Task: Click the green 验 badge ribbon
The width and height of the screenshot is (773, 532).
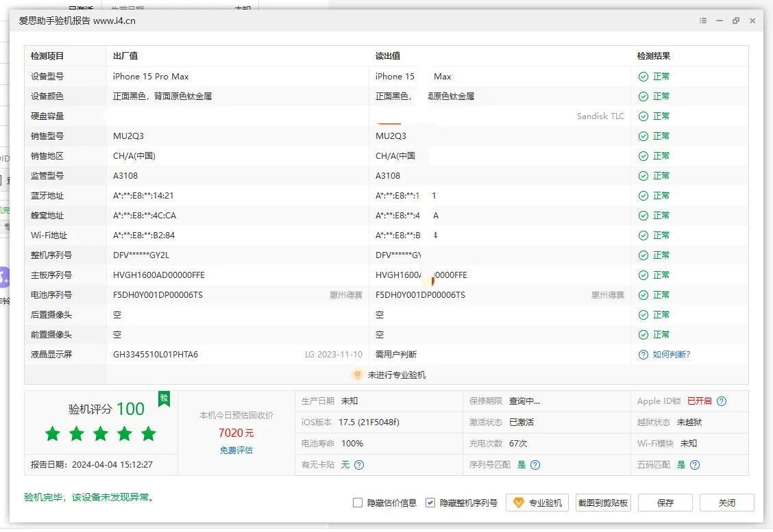Action: point(164,398)
